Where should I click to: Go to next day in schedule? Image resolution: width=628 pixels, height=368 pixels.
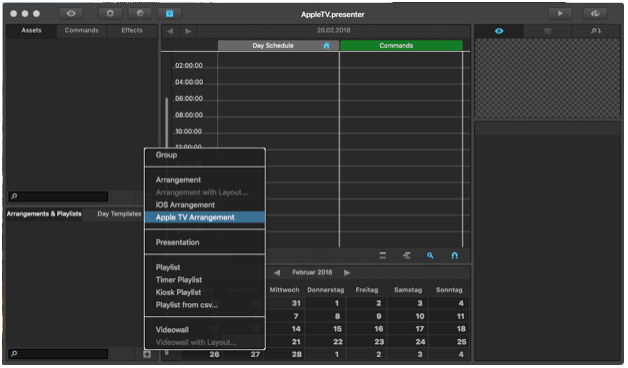(188, 31)
